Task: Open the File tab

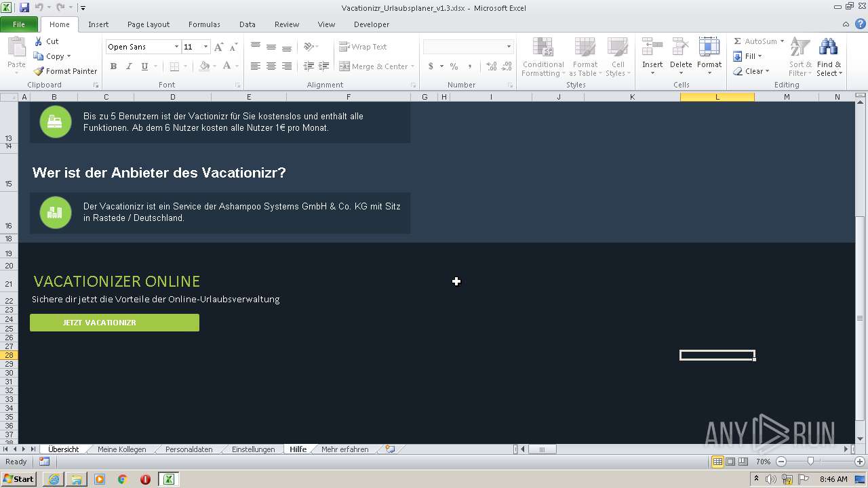Action: tap(19, 24)
